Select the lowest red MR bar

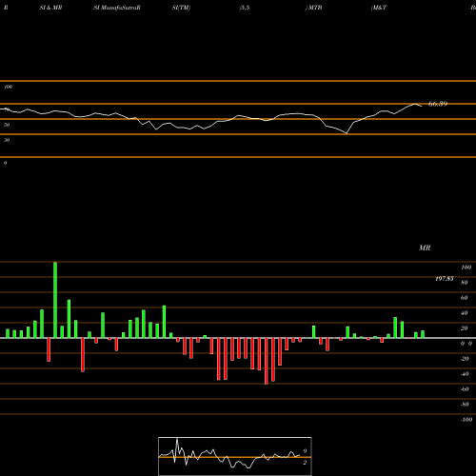point(267,361)
